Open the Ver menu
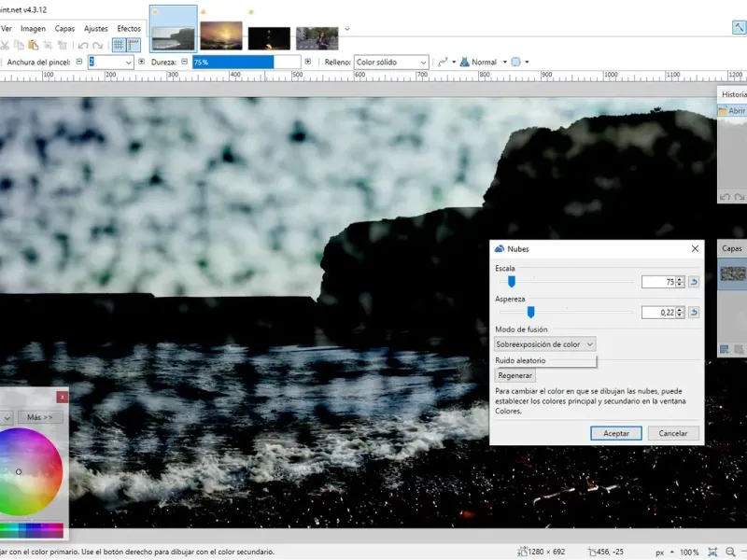 tap(7, 29)
